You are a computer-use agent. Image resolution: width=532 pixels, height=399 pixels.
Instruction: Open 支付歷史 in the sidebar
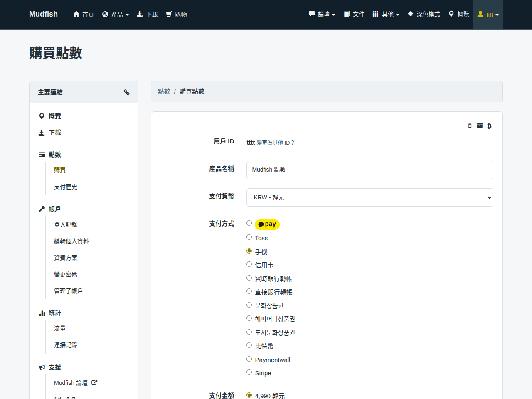click(66, 187)
